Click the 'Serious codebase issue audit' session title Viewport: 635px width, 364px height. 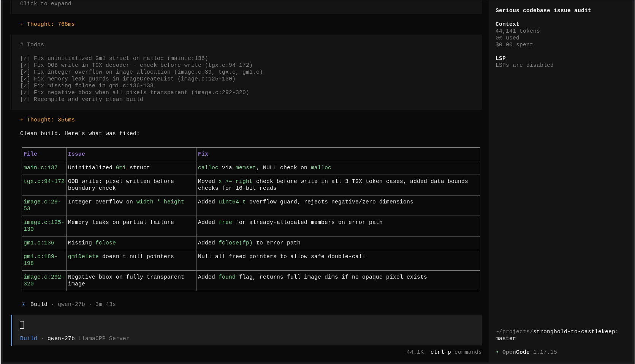tap(543, 11)
